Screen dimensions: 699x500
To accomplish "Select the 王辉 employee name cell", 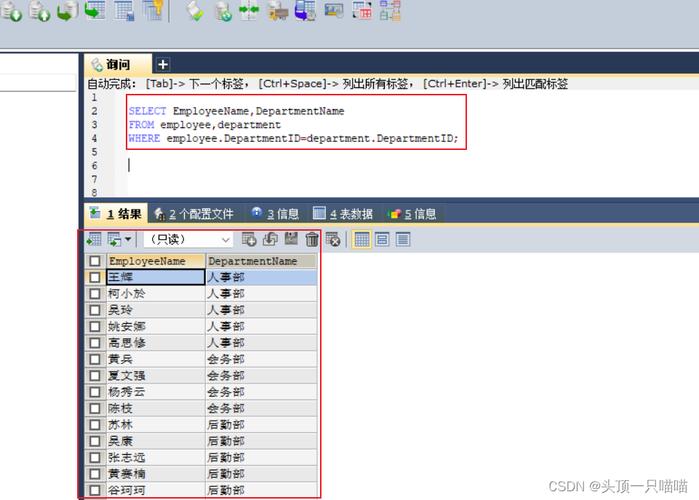I will [x=156, y=277].
